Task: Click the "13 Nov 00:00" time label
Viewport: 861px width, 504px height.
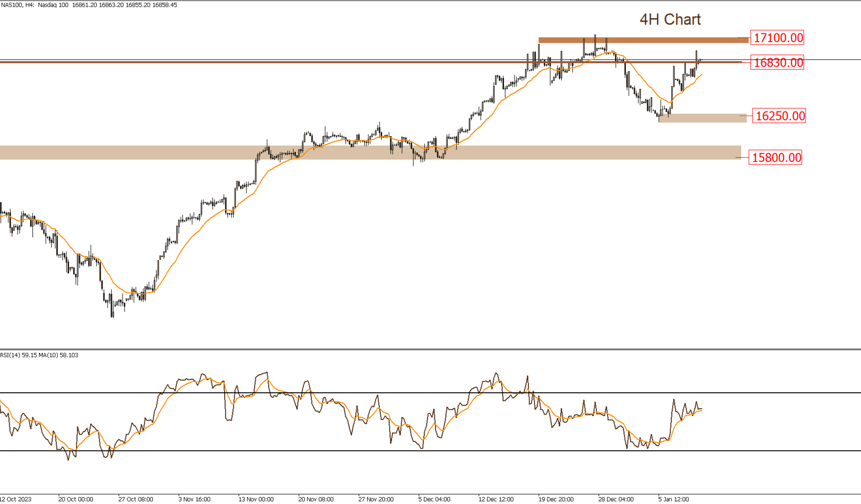Action: (256, 499)
